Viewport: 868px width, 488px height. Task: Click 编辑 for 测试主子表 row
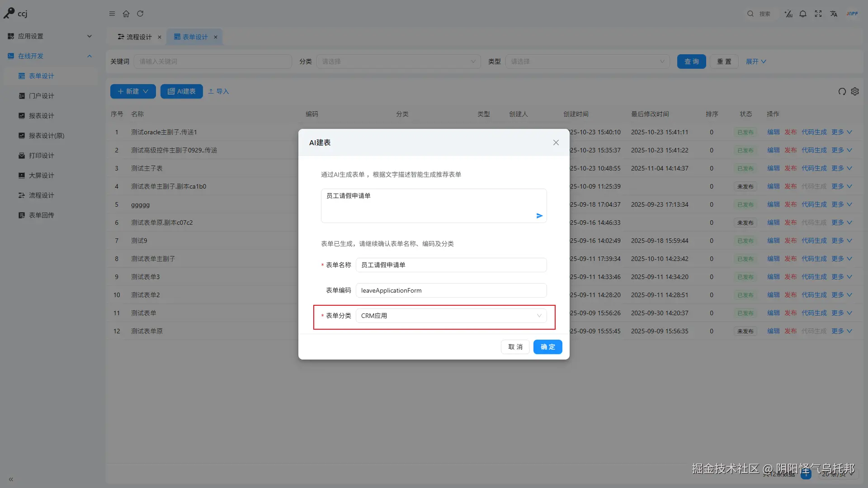click(774, 168)
